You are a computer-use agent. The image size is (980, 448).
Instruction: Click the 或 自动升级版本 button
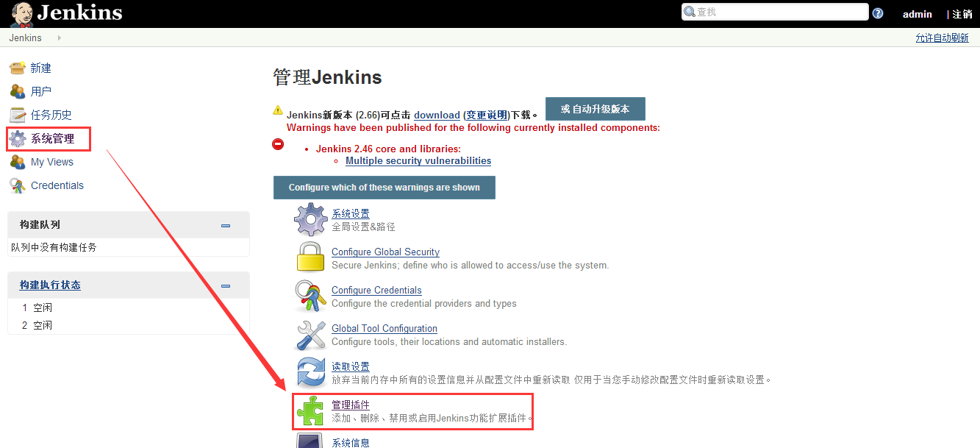tap(595, 109)
